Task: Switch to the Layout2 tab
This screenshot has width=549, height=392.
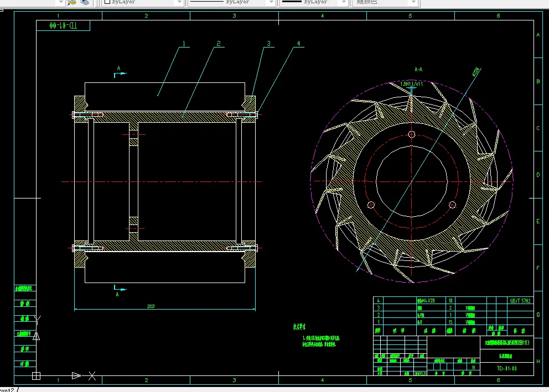Action: click(7, 390)
